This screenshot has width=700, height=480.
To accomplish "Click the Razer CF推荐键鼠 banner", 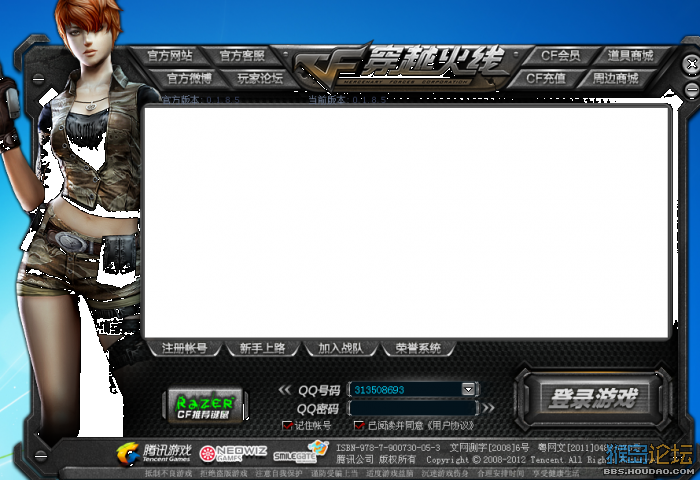I will point(205,405).
